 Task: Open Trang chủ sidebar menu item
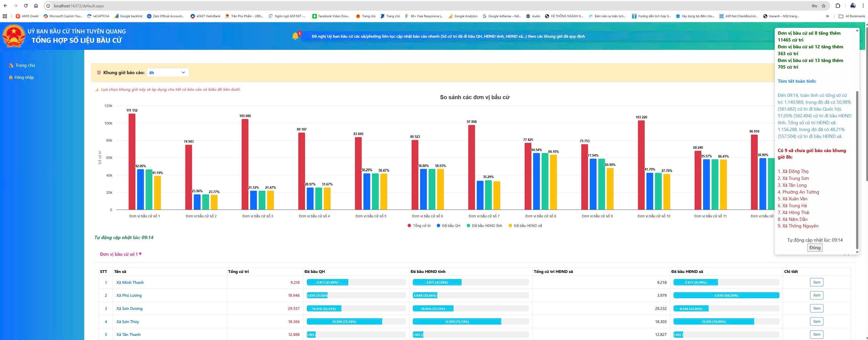pyautogui.click(x=25, y=65)
